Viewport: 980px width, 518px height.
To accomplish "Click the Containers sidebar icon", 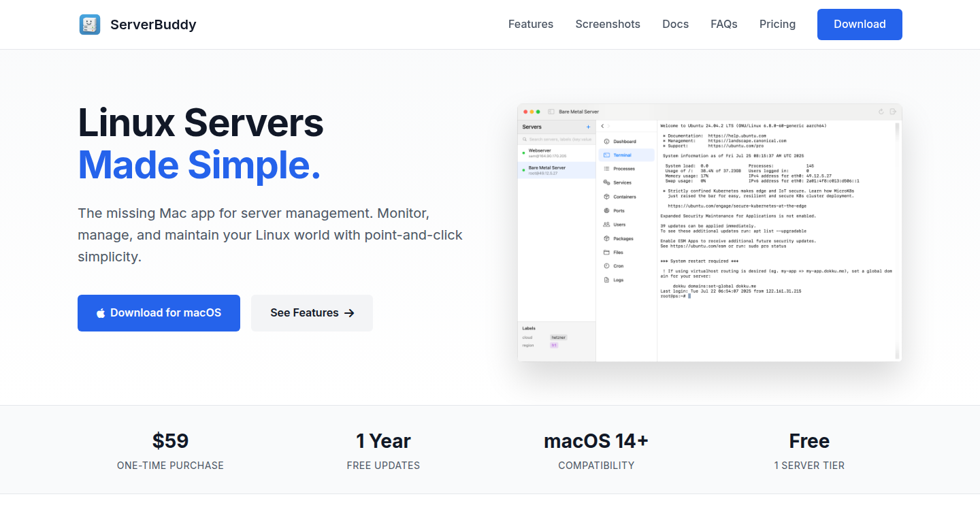I will (606, 197).
